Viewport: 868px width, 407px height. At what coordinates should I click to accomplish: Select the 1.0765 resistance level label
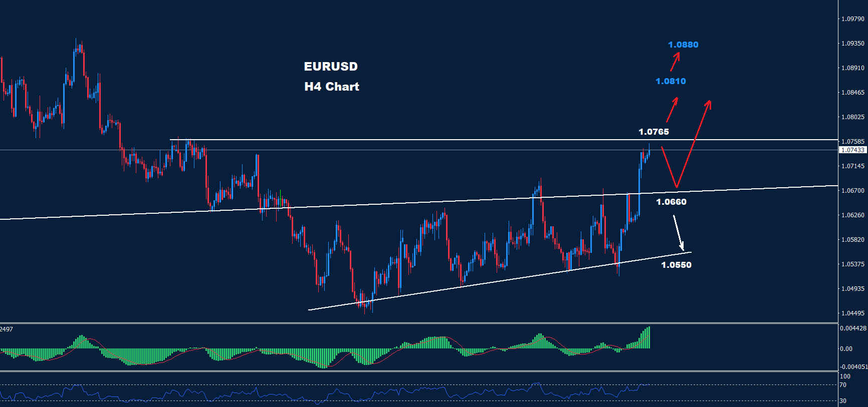pyautogui.click(x=654, y=132)
